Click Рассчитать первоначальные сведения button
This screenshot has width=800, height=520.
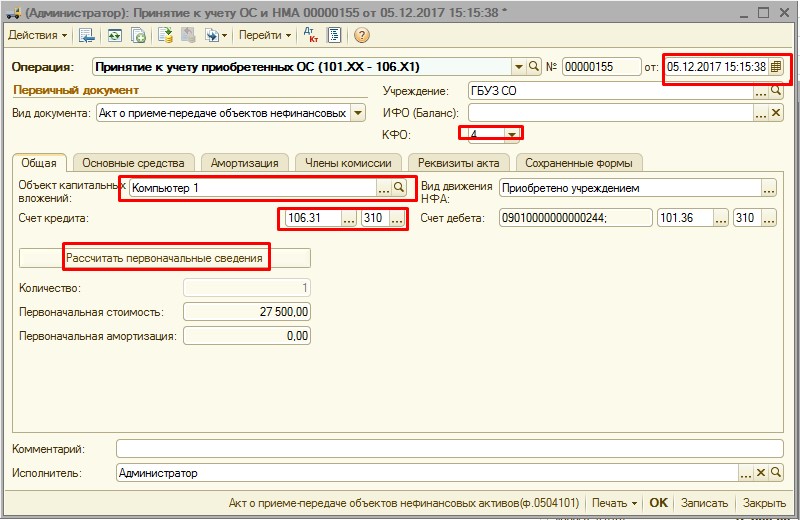[x=165, y=258]
